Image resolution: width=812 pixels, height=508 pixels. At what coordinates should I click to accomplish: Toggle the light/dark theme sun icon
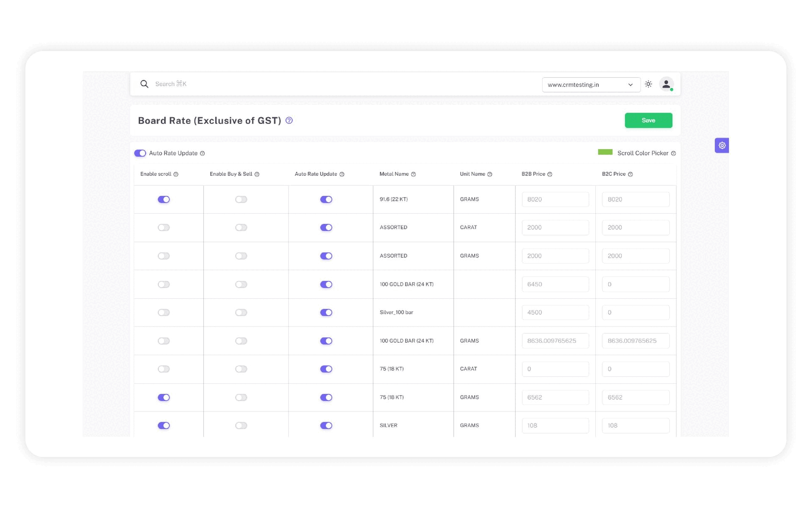click(648, 84)
